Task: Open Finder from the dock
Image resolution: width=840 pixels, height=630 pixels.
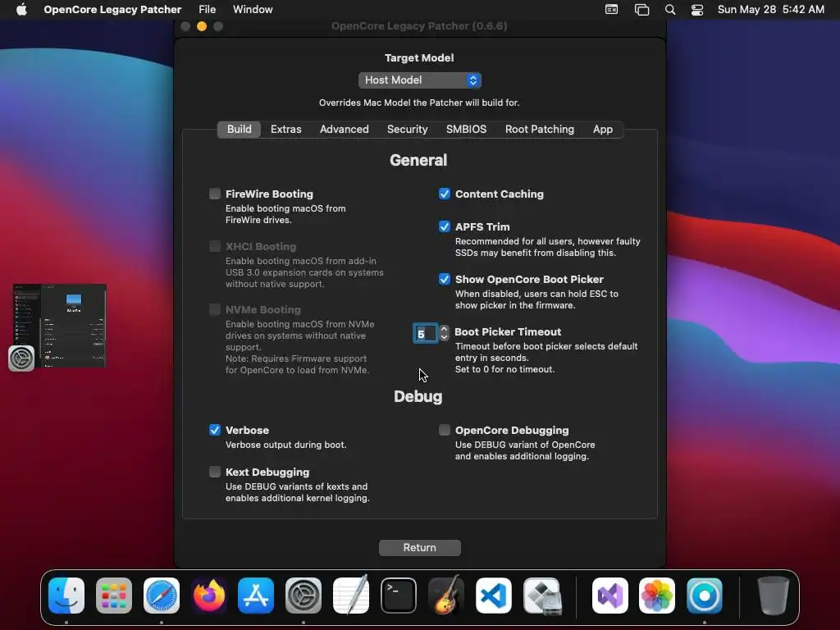Action: (x=66, y=596)
